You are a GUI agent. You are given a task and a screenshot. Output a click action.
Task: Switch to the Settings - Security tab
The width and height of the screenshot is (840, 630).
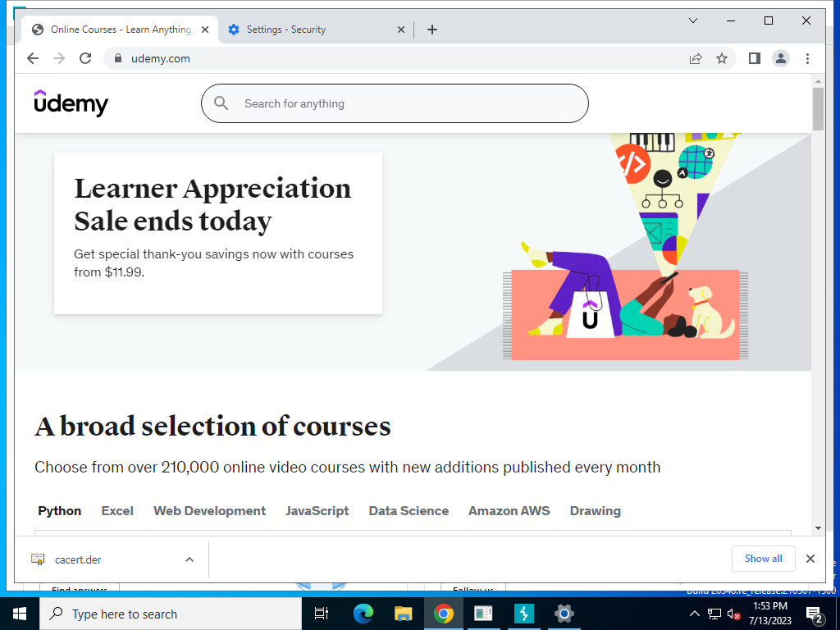point(315,30)
